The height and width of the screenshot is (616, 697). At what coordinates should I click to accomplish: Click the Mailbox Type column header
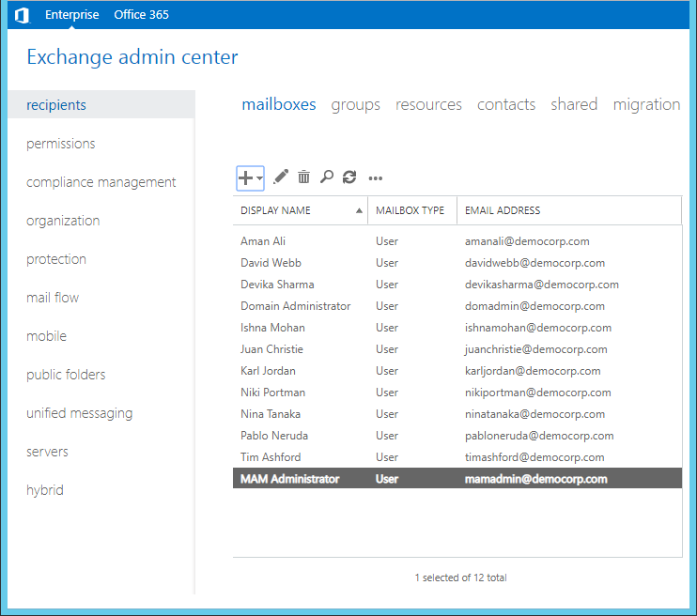click(x=410, y=210)
